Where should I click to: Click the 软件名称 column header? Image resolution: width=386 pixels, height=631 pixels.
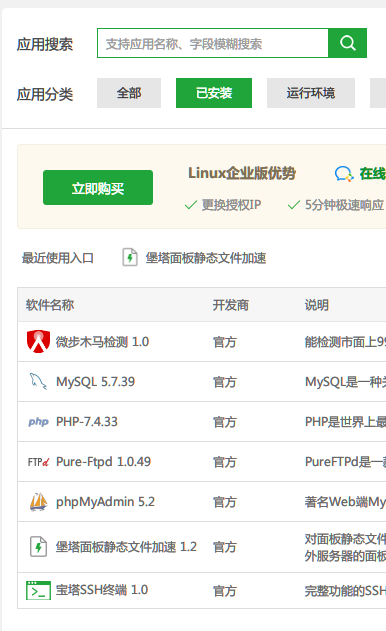[x=50, y=305]
